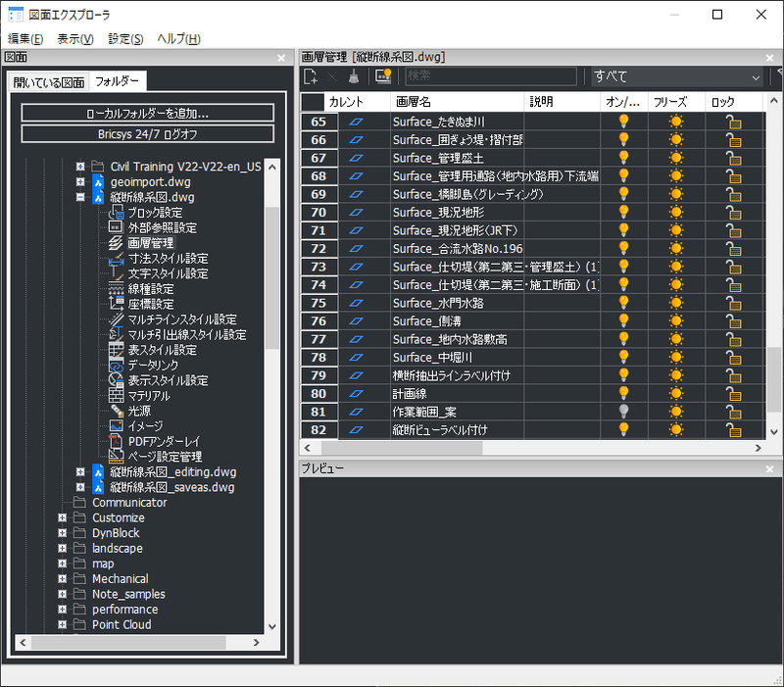Open ブロック設定 in the drawing tree
784x687 pixels.
coord(155,213)
